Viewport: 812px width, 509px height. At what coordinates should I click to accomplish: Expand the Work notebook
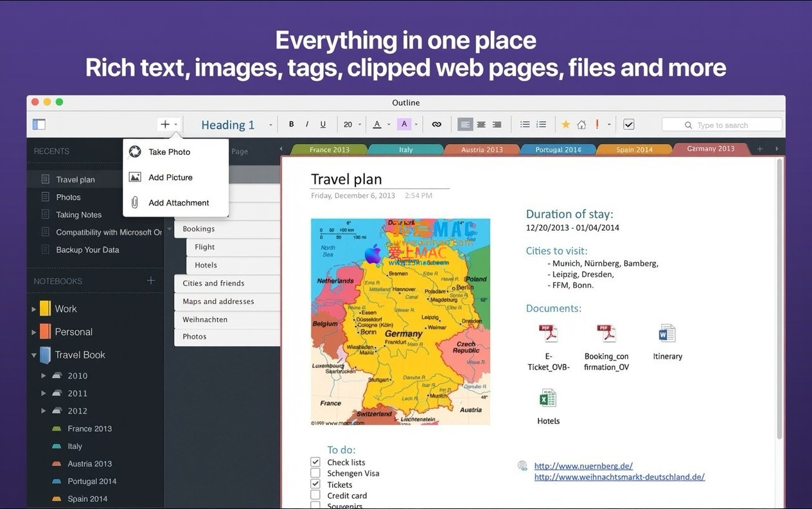pos(34,309)
